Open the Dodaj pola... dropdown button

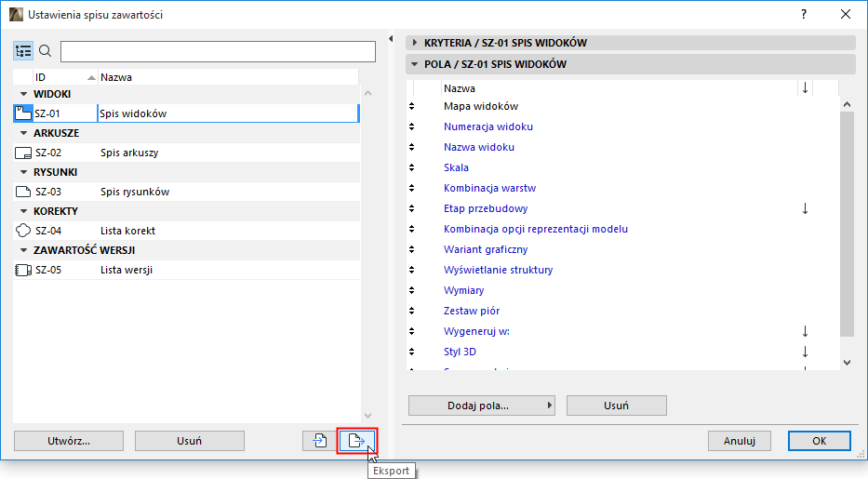click(482, 406)
